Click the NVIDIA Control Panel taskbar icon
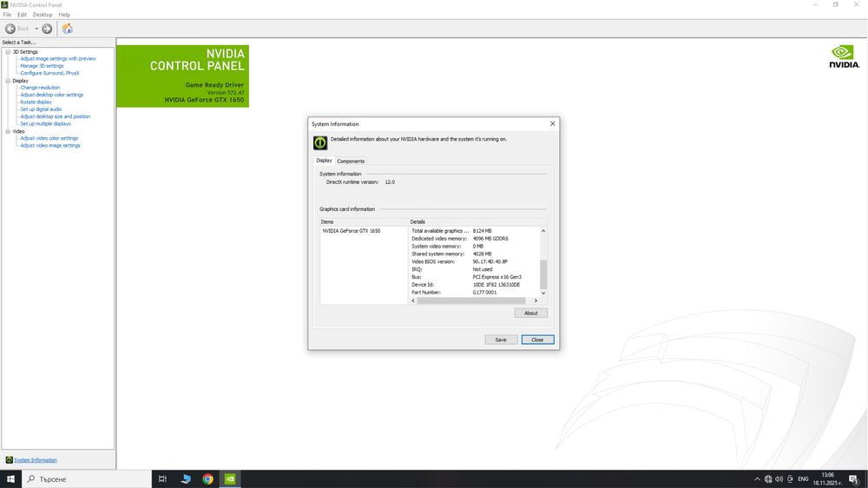The height and width of the screenshot is (488, 868). tap(230, 479)
